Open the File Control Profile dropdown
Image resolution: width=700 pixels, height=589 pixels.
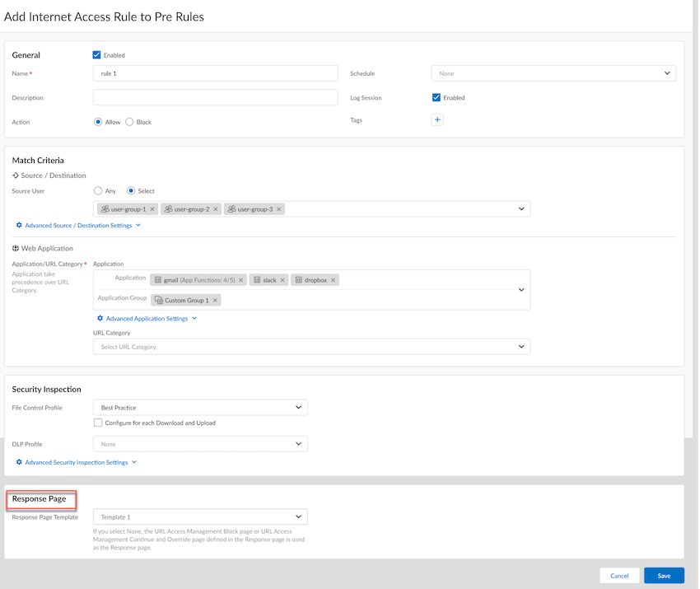tap(200, 407)
